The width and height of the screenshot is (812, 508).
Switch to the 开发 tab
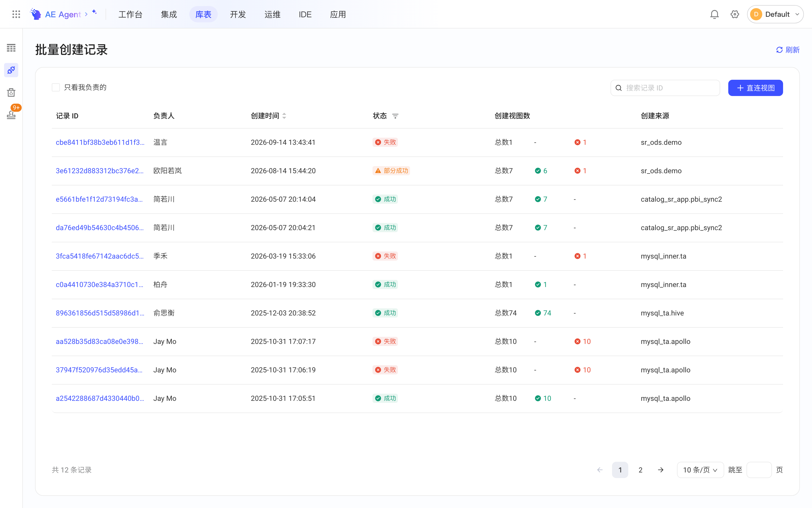tap(238, 14)
